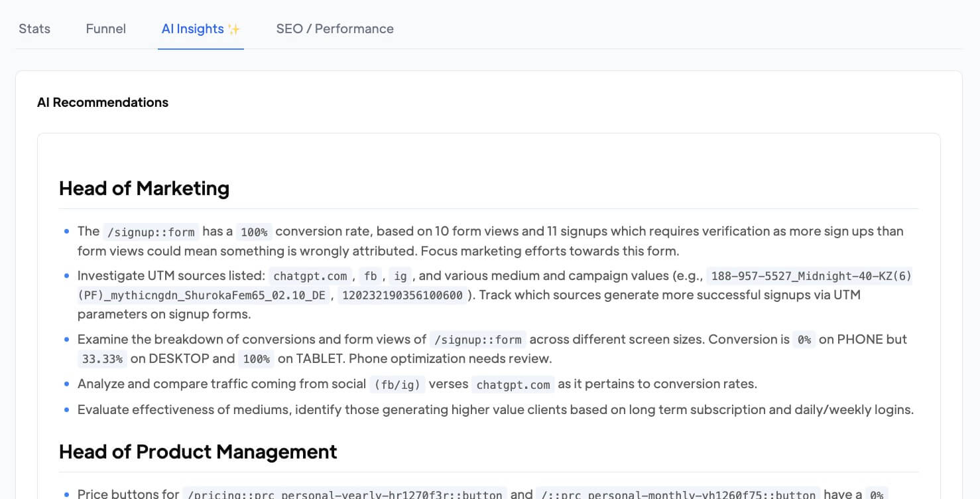This screenshot has width=980, height=499.
Task: Click the 0% PHONE conversion tag
Action: tap(804, 339)
